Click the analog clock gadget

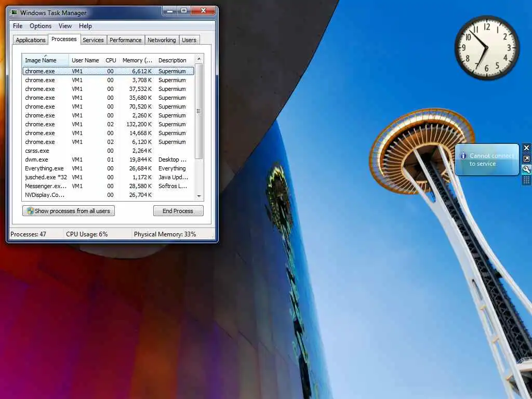click(486, 48)
